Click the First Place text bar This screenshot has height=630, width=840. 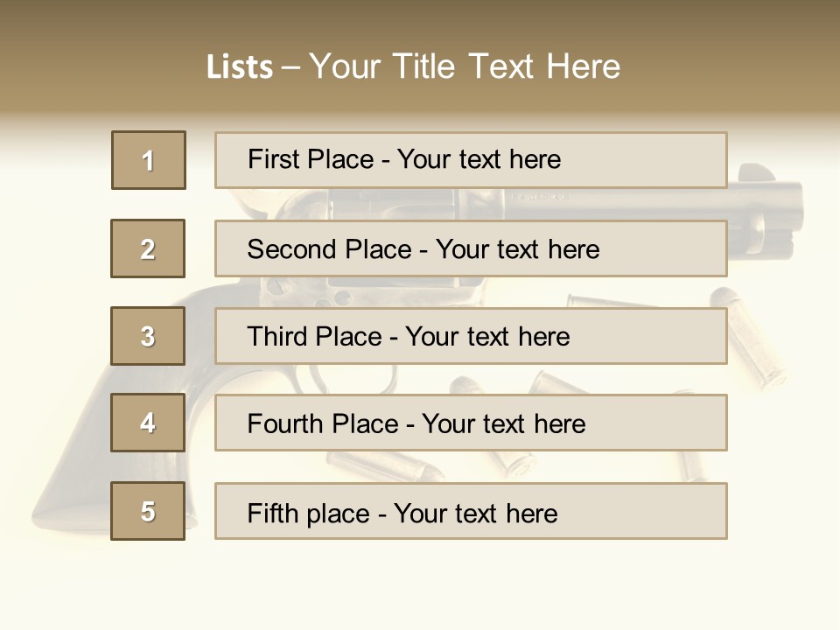tap(471, 160)
